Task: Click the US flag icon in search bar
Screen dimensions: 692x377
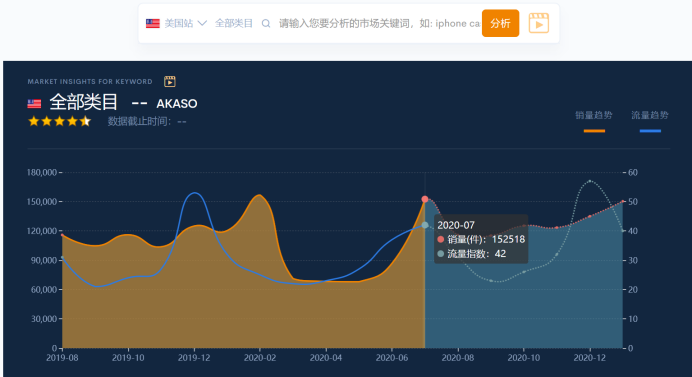Action: [153, 23]
